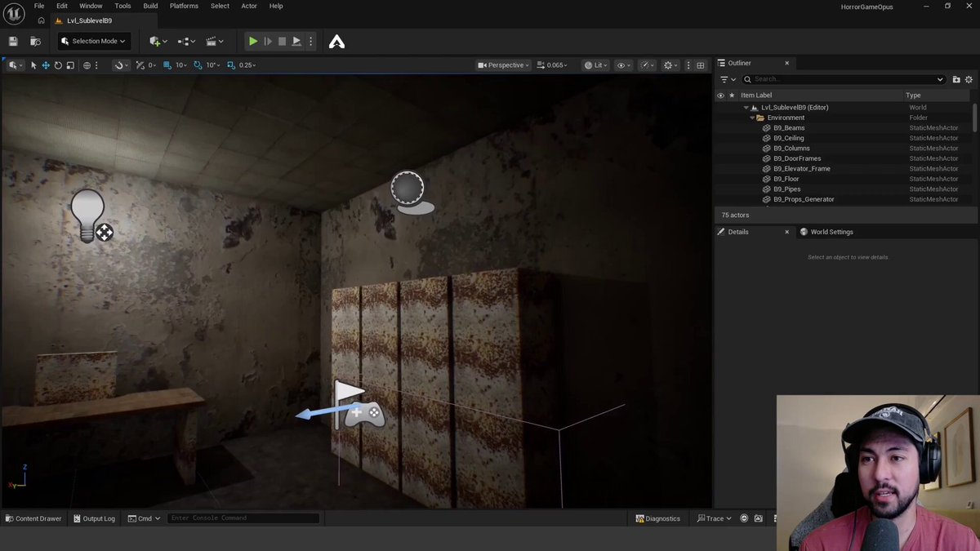Open the Outliner filter dropdown
This screenshot has height=551, width=980.
[x=728, y=79]
